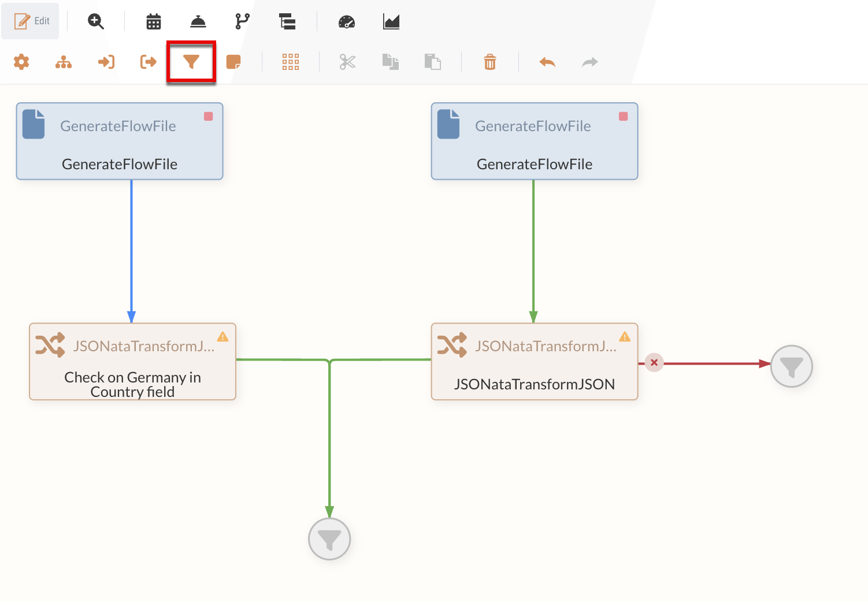Click the redo arrow icon
The height and width of the screenshot is (602, 868).
[590, 62]
